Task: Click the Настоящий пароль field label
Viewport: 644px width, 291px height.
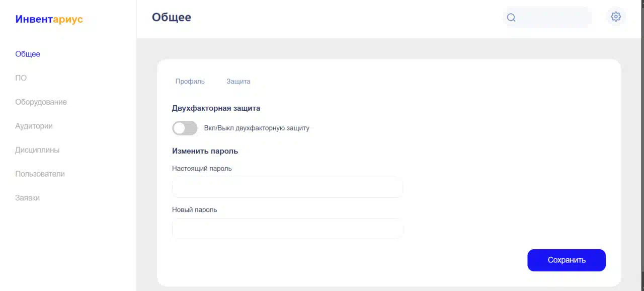Action: coord(202,169)
